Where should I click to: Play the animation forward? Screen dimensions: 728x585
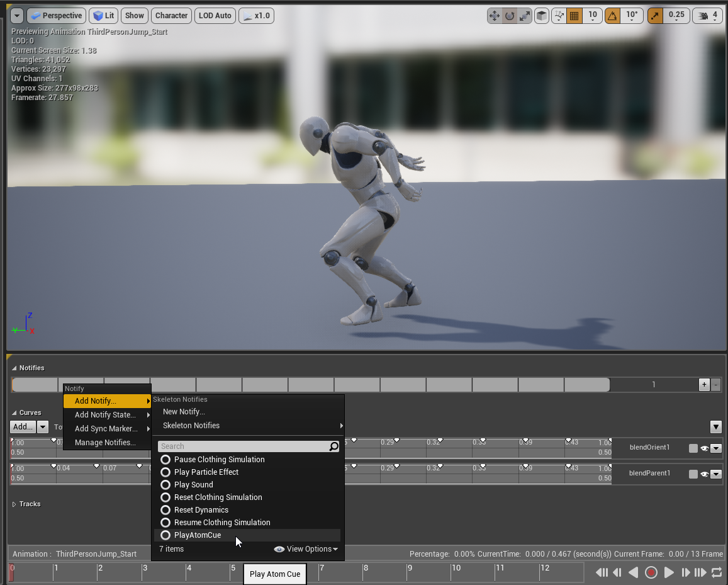pyautogui.click(x=669, y=572)
